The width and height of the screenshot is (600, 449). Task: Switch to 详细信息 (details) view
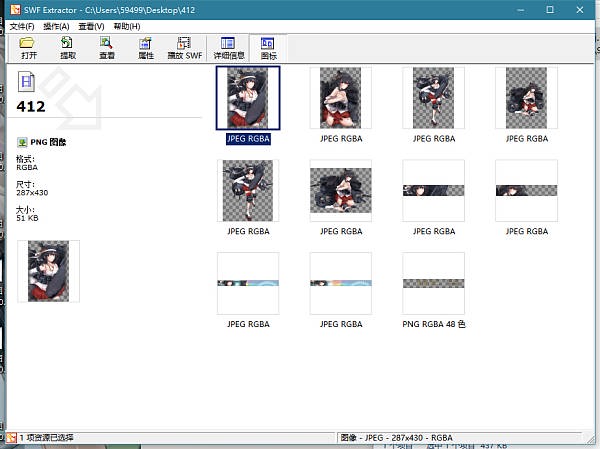[x=229, y=47]
